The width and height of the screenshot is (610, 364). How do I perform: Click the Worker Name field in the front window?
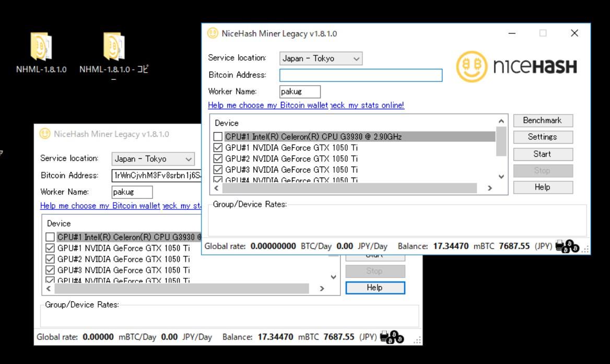pyautogui.click(x=300, y=92)
